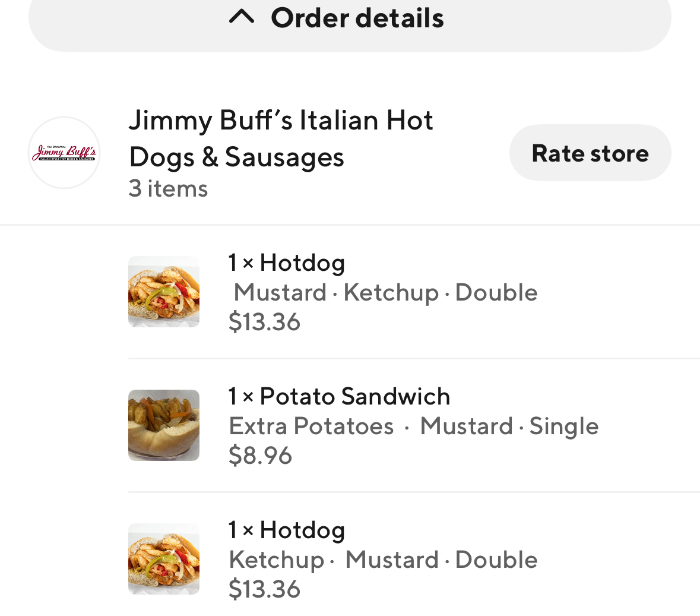Tap Extra Potatoes · Mustard · Single modifiers

click(x=413, y=426)
